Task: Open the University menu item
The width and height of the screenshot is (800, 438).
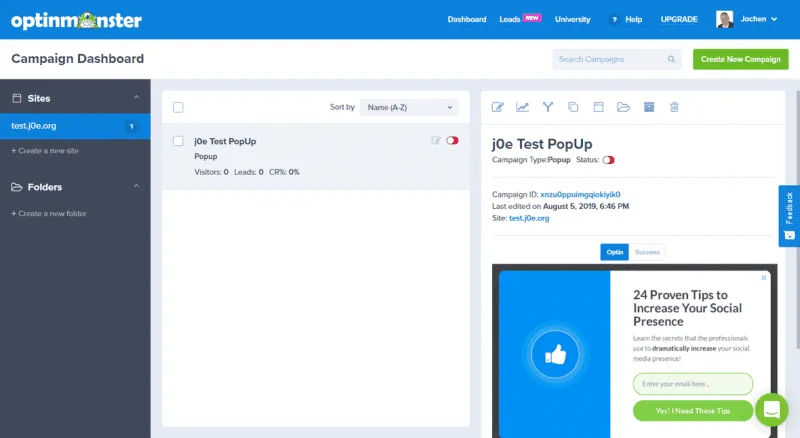Action: pos(572,19)
